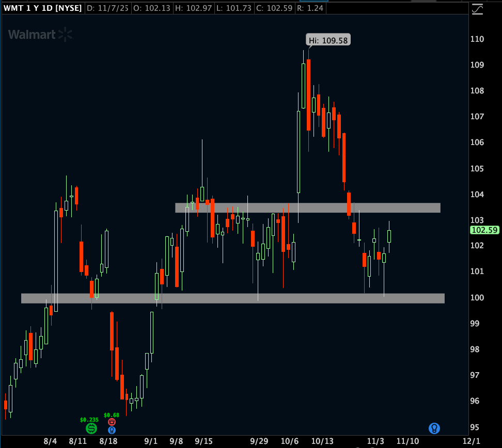Image resolution: width=502 pixels, height=448 pixels.
Task: Click the 8/4 date on time axis
Action: 50,441
